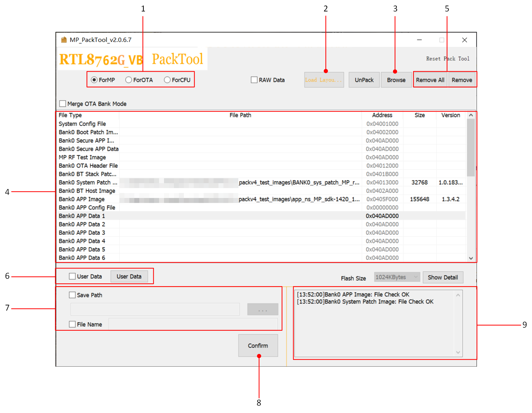Image resolution: width=532 pixels, height=413 pixels.
Task: Click the file list scroll-down arrow
Action: click(x=471, y=258)
